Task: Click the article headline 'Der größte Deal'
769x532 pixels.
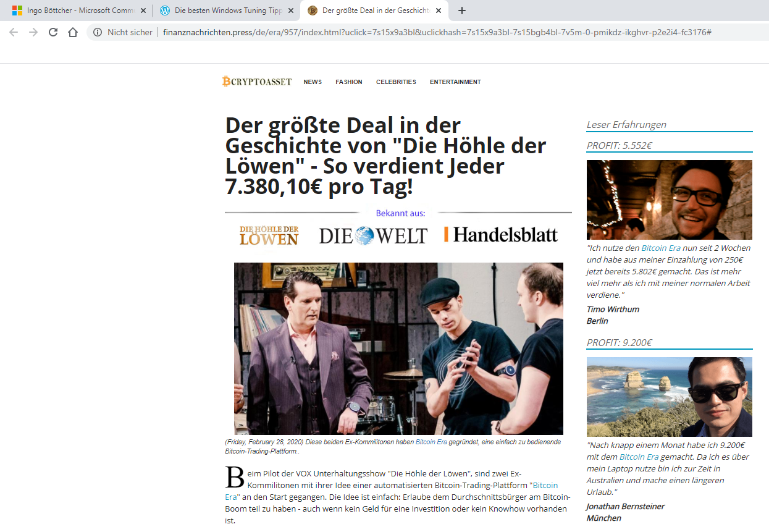Action: pos(386,156)
